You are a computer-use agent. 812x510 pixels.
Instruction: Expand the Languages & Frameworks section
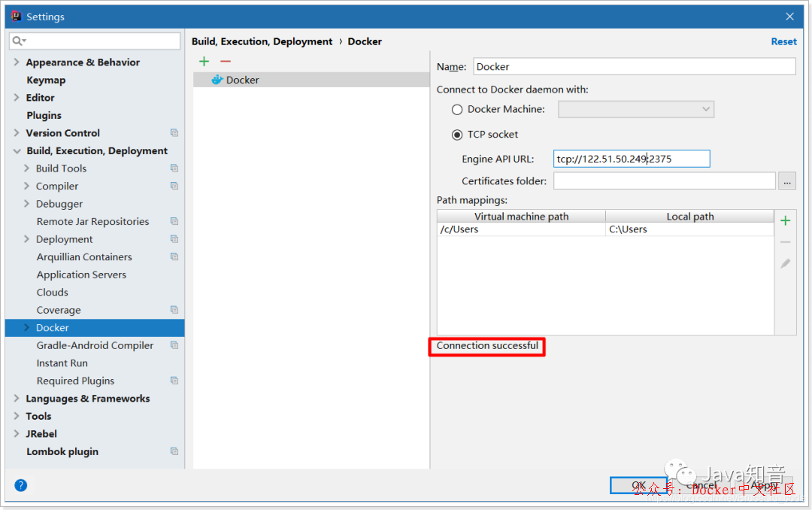point(17,399)
